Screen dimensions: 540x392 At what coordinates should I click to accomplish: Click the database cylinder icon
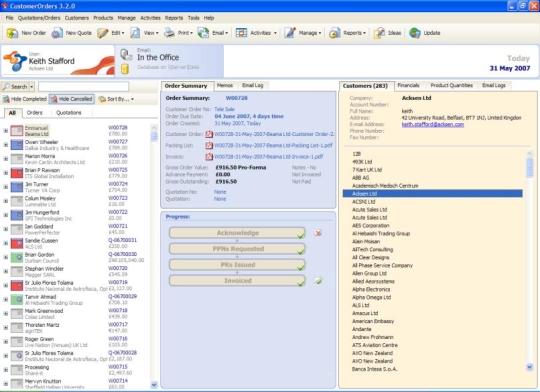click(x=125, y=69)
